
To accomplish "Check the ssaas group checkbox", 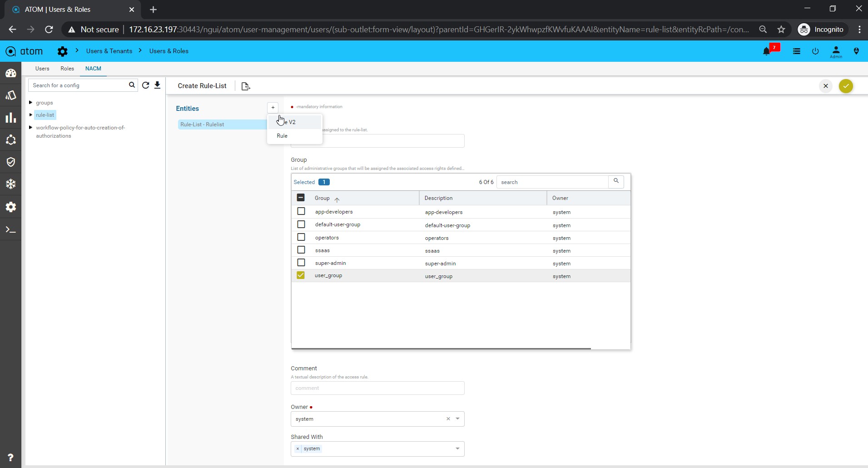I will coord(301,250).
